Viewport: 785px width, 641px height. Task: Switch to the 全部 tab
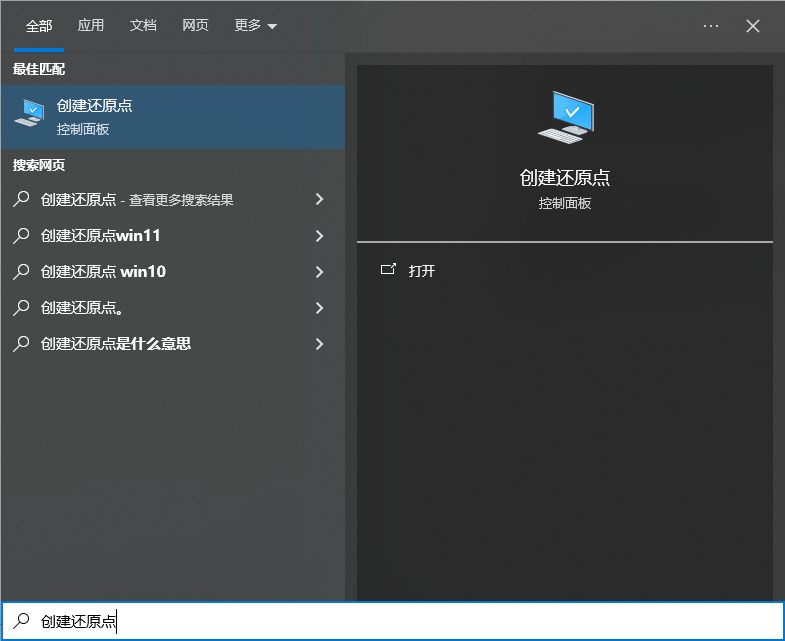coord(39,26)
